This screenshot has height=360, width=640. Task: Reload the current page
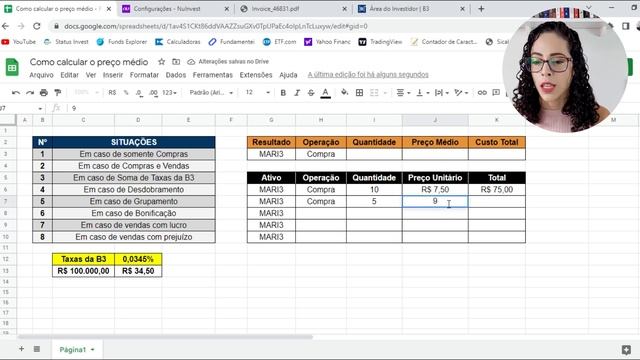click(x=37, y=26)
